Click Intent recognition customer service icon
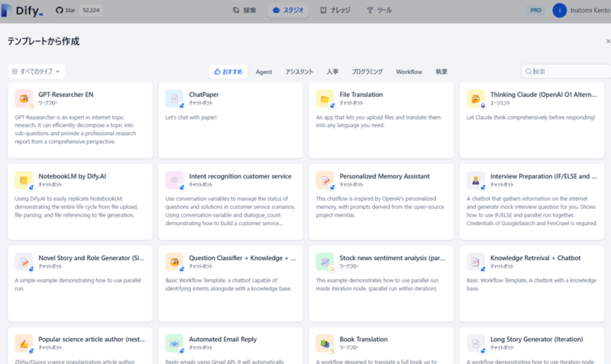Screen dimensions: 611x364 174,180
